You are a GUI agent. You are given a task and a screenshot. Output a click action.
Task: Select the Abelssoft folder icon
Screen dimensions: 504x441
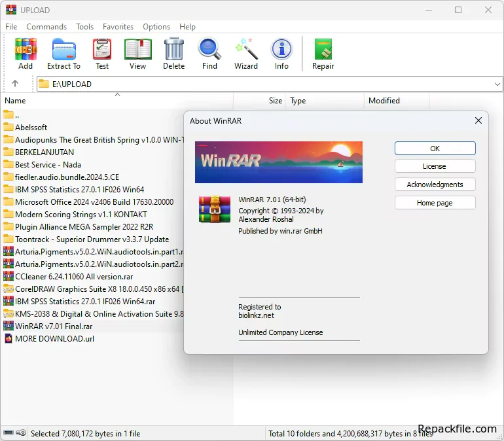(x=9, y=127)
